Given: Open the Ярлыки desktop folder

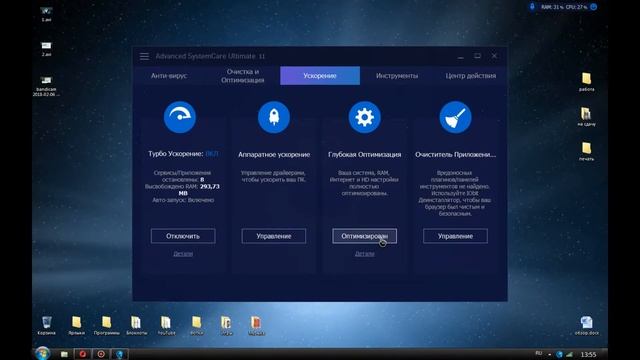Looking at the screenshot, I should [76, 325].
